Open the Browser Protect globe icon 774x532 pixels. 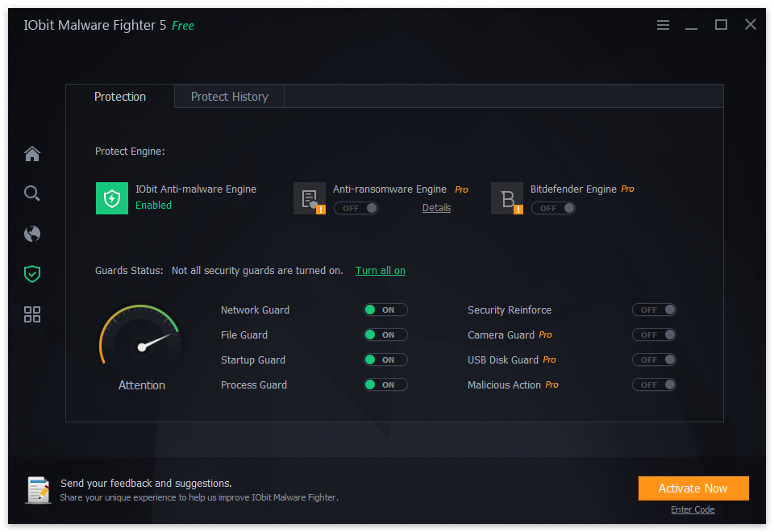[32, 234]
